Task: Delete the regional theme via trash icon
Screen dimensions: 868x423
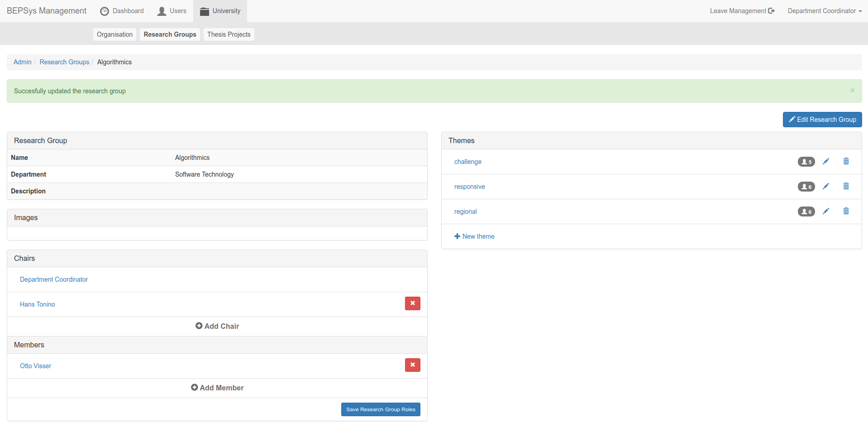Action: (846, 211)
